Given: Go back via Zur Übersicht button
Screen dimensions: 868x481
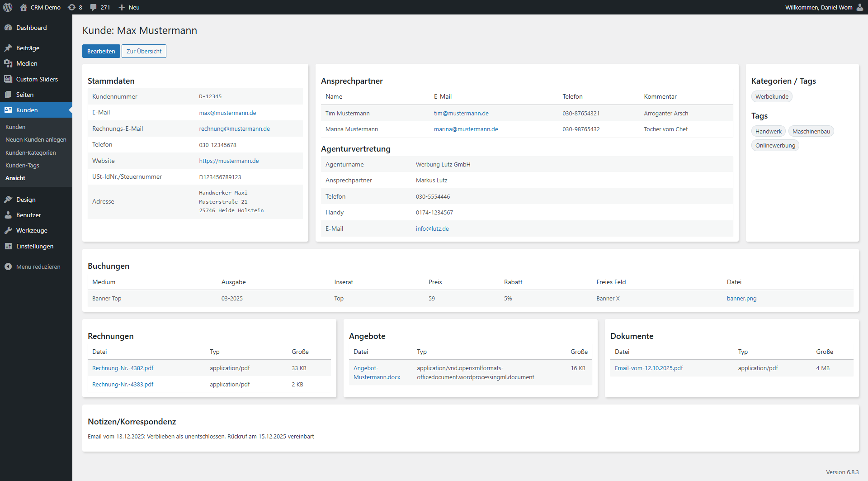Looking at the screenshot, I should click(x=144, y=51).
